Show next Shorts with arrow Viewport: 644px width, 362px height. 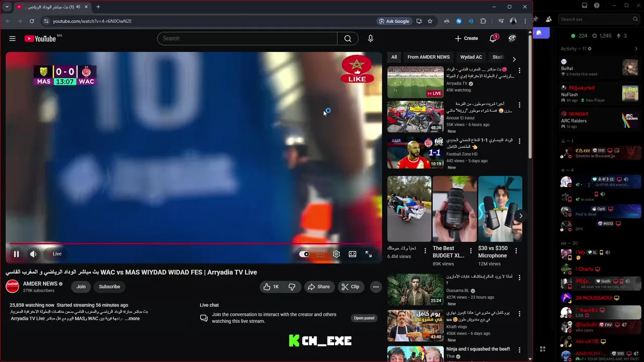pos(520,216)
